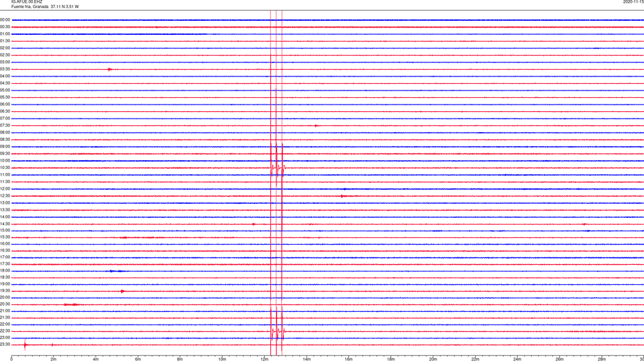Click the 12:30 time label

pyautogui.click(x=5, y=196)
